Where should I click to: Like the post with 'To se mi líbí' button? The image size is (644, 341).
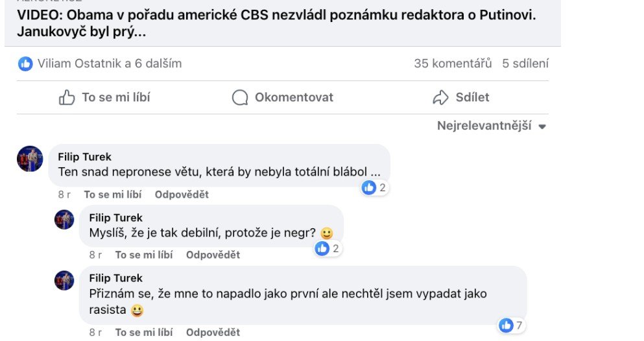(105, 98)
